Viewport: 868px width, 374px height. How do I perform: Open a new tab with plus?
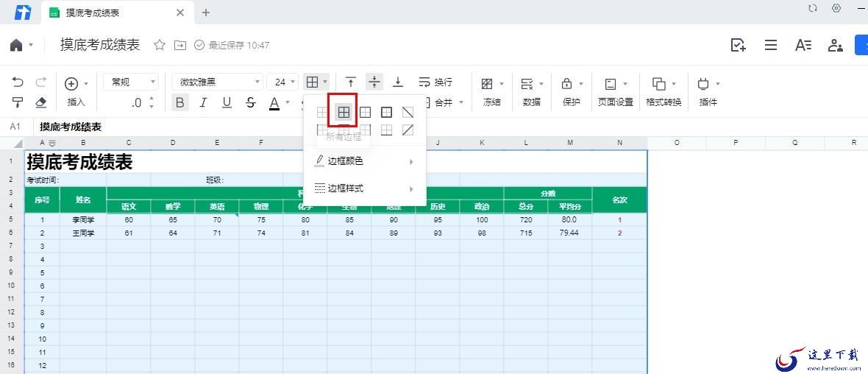[206, 13]
